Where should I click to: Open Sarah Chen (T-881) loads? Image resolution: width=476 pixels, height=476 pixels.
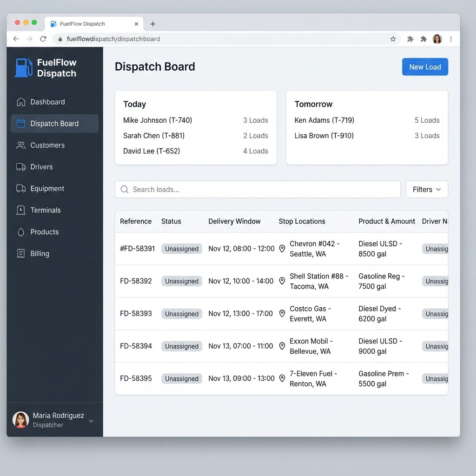(196, 136)
